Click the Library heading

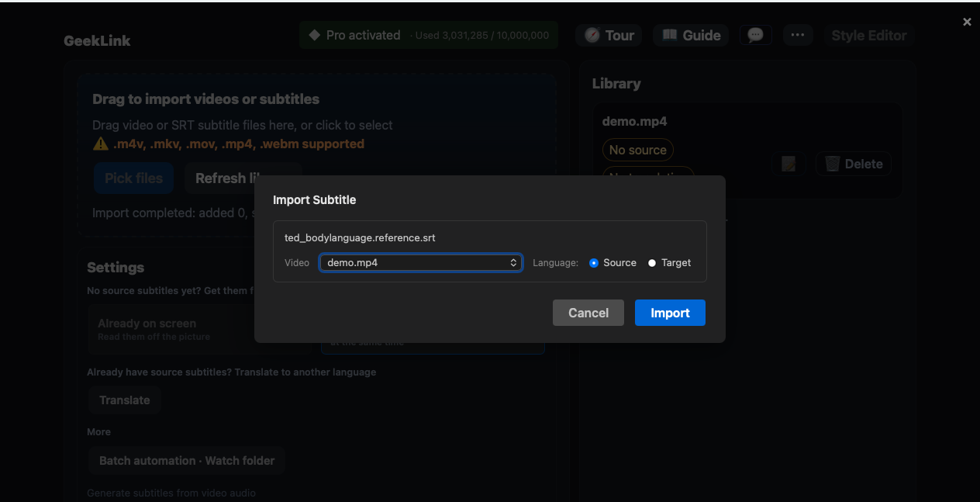coord(616,83)
